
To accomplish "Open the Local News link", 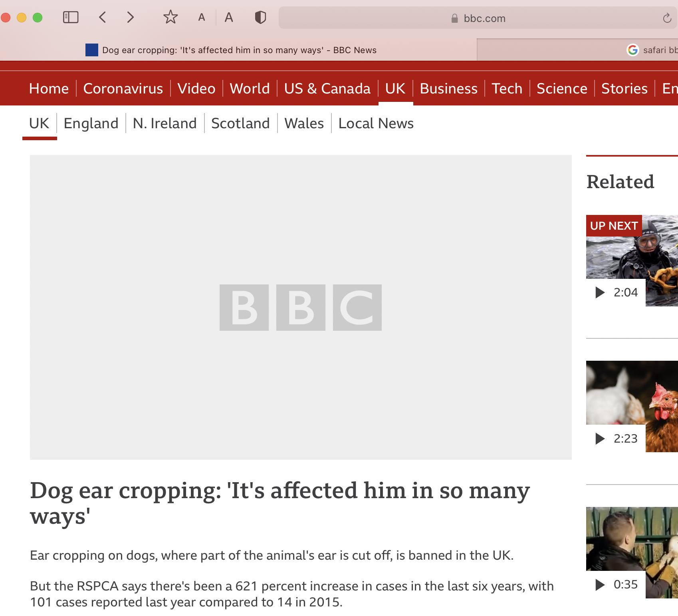I will coord(376,123).
